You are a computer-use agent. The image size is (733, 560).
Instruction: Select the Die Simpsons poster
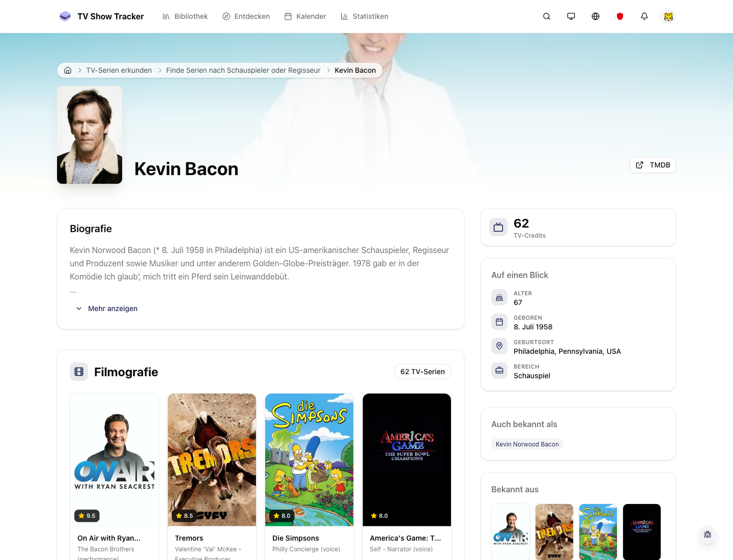click(309, 459)
